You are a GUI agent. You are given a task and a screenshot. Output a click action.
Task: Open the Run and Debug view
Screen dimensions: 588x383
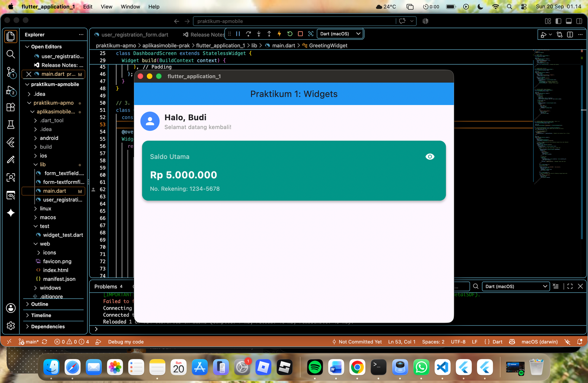click(x=11, y=90)
